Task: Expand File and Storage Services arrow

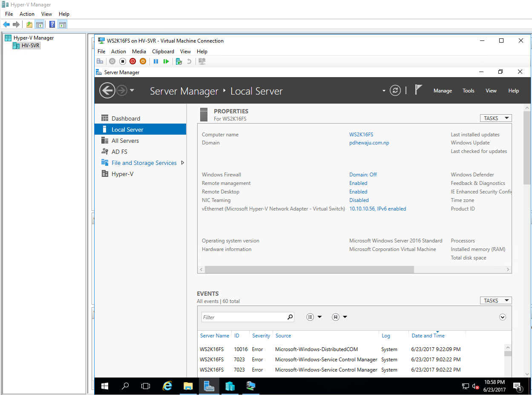Action: [183, 163]
